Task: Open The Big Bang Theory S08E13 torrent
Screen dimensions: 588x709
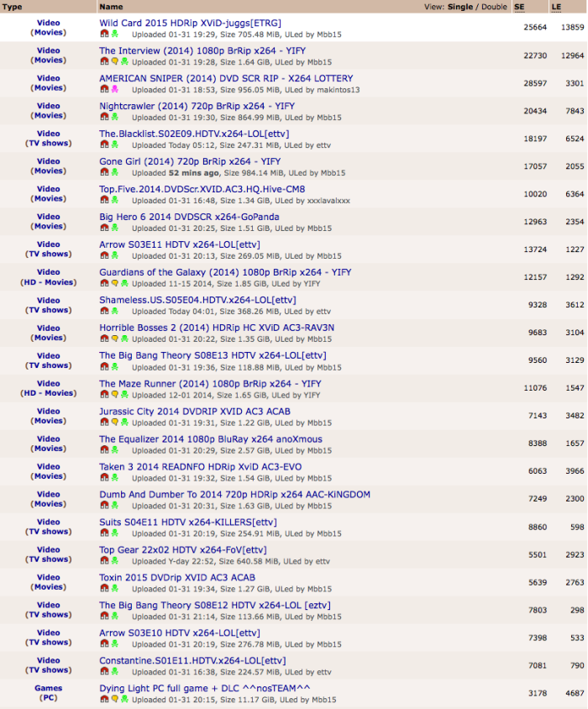Action: pos(213,355)
